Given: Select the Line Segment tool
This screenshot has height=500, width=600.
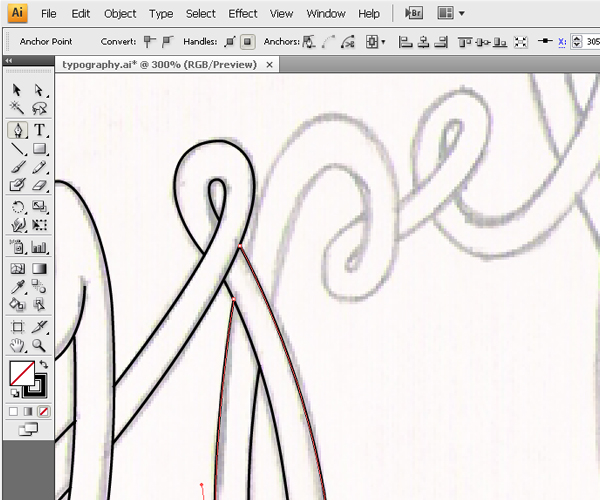Looking at the screenshot, I should pos(17,149).
